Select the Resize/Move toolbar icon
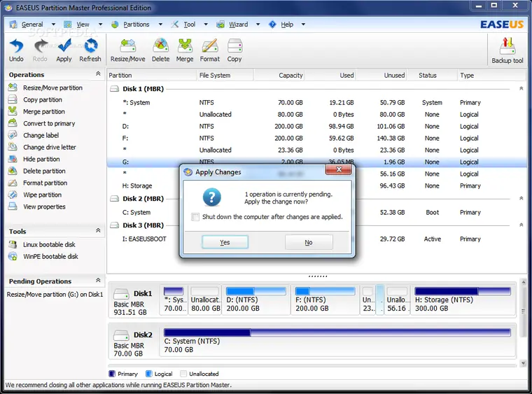Image resolution: width=532 pixels, height=394 pixels. click(x=127, y=48)
